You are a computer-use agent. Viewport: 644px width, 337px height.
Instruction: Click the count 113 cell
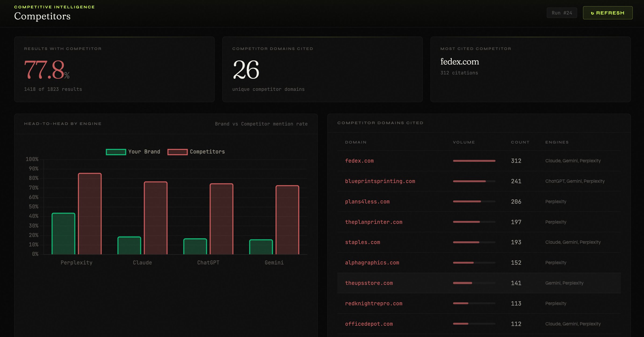(516, 303)
